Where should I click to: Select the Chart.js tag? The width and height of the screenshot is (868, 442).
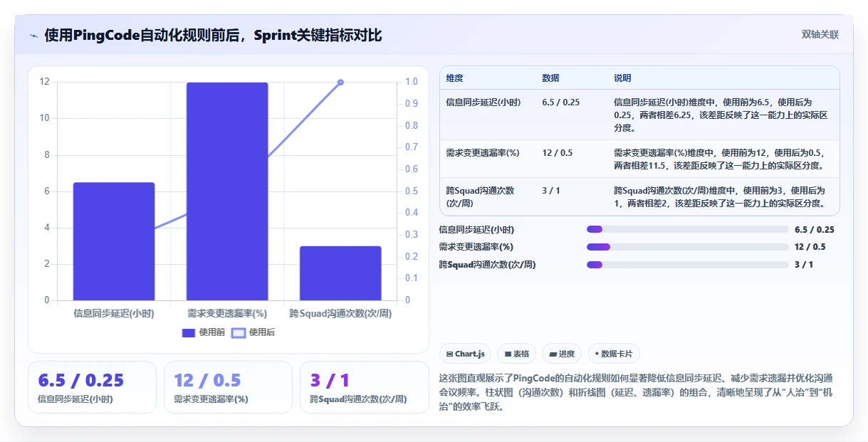click(x=465, y=354)
